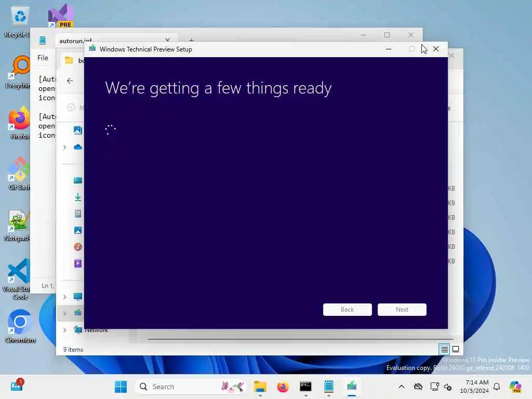Open the notifications bell

click(x=497, y=387)
